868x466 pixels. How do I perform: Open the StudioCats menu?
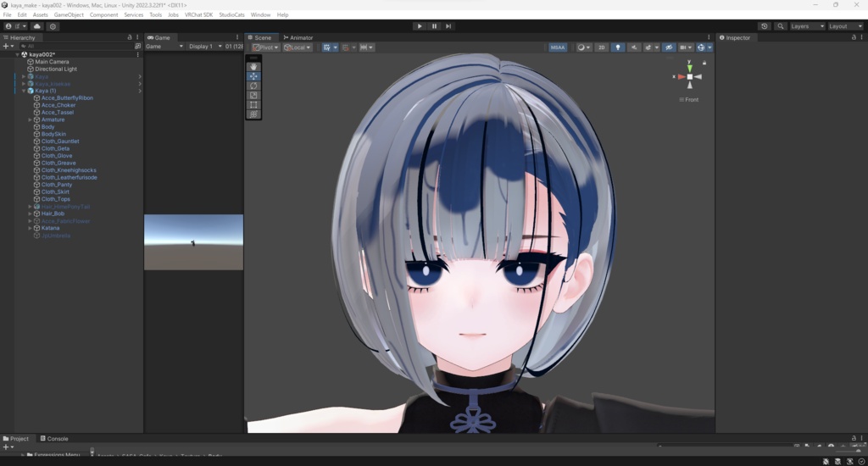click(231, 14)
